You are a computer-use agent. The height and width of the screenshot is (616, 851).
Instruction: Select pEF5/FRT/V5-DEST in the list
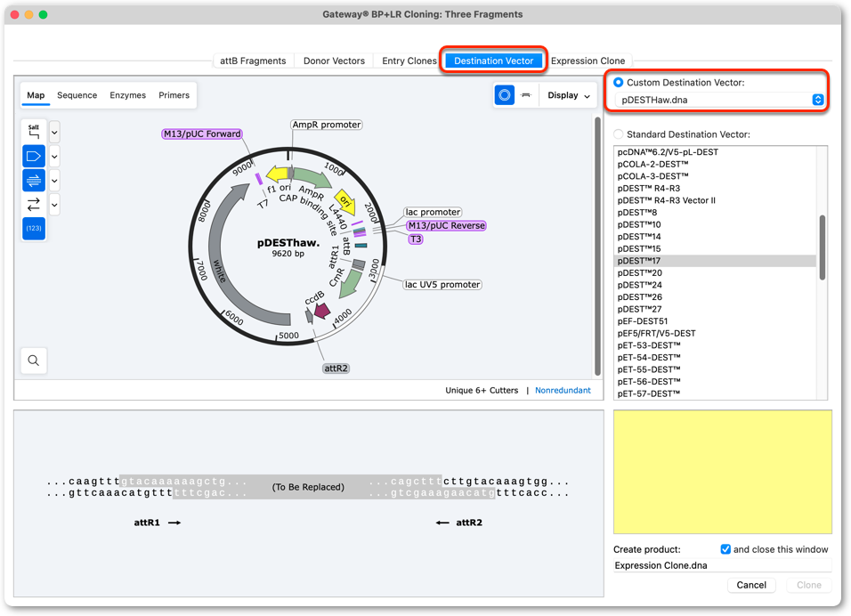pos(715,333)
